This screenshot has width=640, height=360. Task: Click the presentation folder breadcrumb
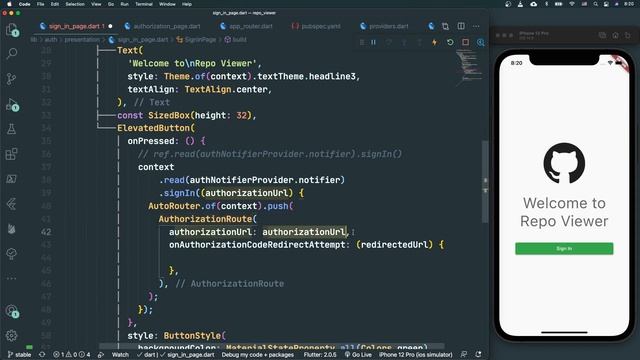pos(82,40)
